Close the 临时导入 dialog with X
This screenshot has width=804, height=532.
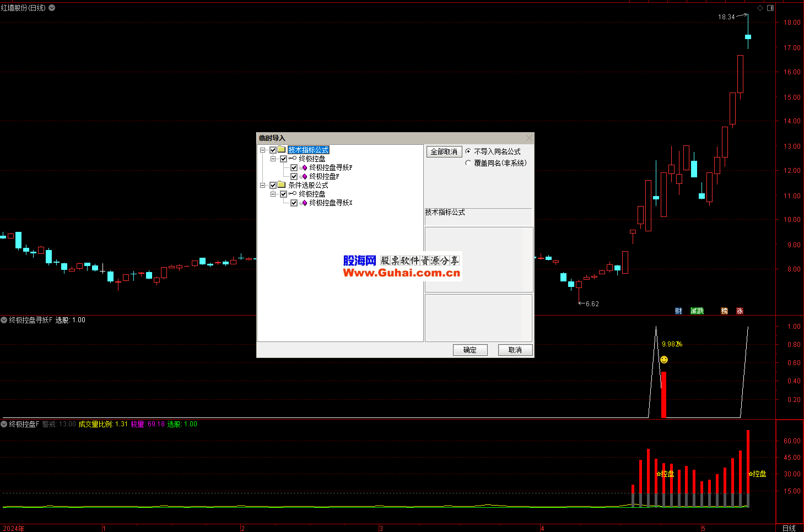(x=529, y=138)
